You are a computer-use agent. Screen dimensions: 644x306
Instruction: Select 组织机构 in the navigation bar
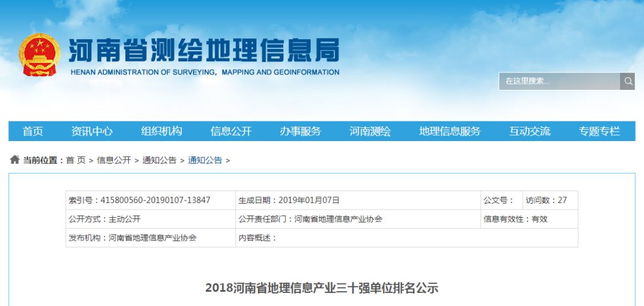(162, 131)
